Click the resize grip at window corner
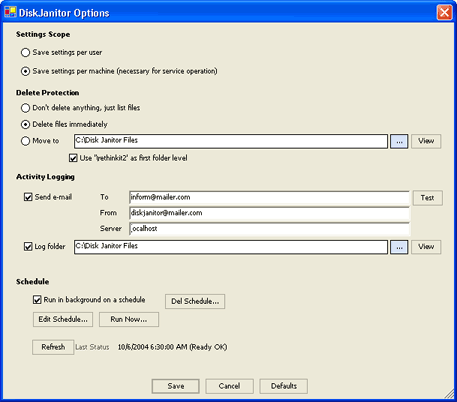This screenshot has height=402, width=457. tap(450, 395)
